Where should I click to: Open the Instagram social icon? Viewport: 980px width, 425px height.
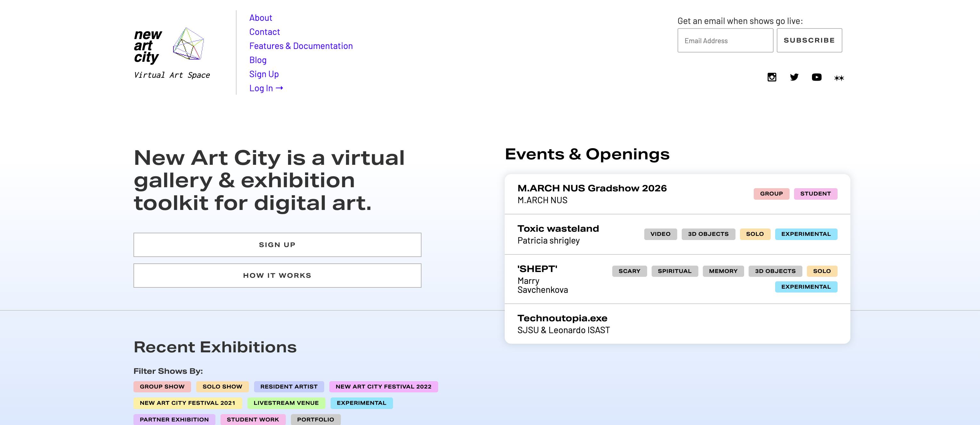point(772,77)
